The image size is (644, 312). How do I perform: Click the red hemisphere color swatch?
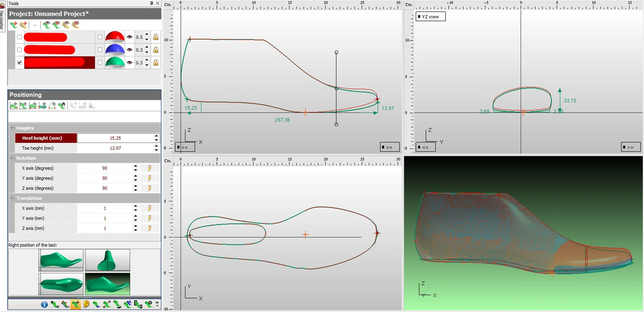115,37
